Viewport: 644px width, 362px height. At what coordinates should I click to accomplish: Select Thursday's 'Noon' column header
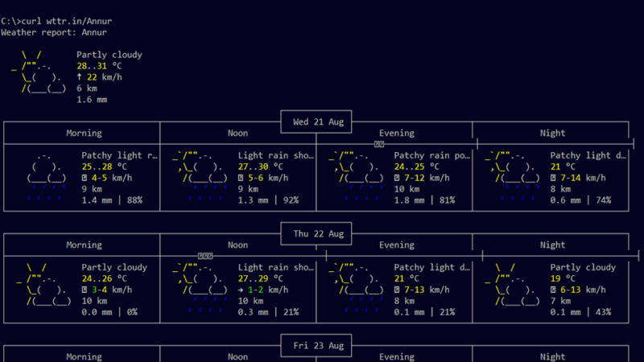(237, 245)
